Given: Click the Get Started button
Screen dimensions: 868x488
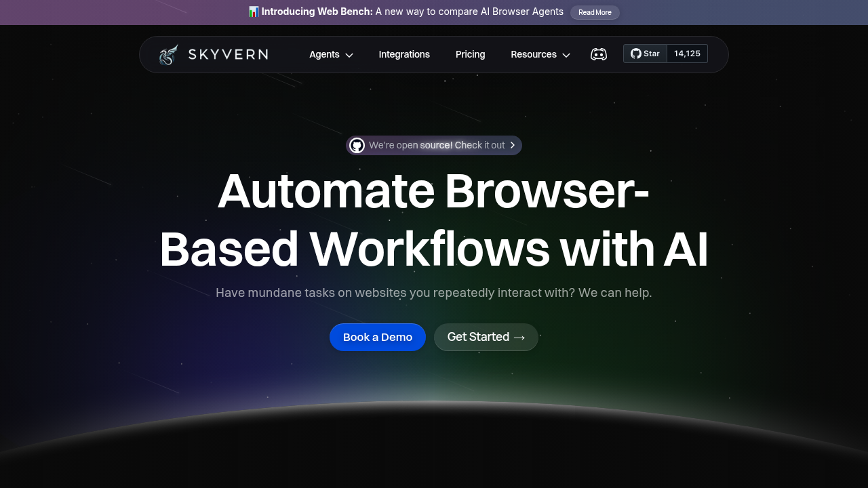Looking at the screenshot, I should coord(486,337).
